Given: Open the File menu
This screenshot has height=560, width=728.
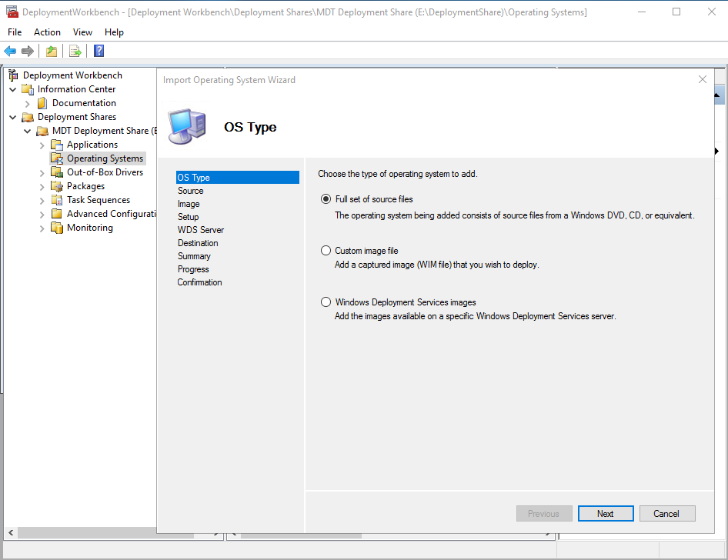Looking at the screenshot, I should 15,32.
